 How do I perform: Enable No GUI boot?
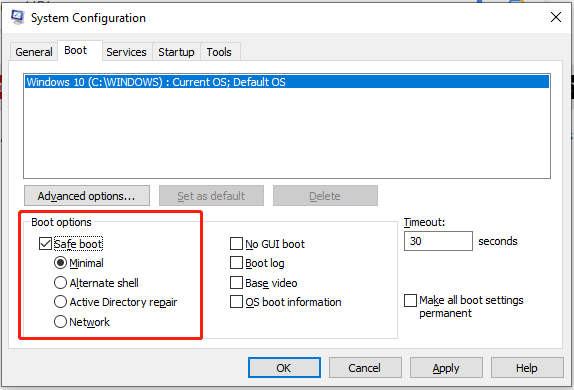click(x=236, y=244)
